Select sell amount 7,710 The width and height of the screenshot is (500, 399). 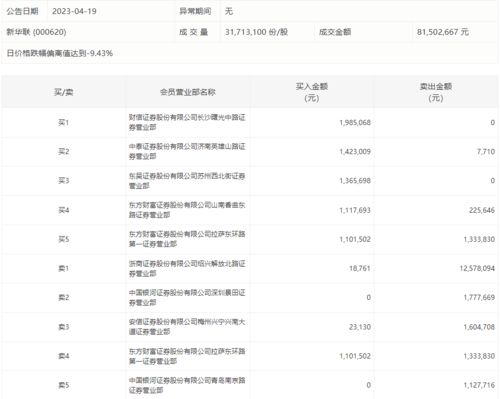pyautogui.click(x=486, y=152)
